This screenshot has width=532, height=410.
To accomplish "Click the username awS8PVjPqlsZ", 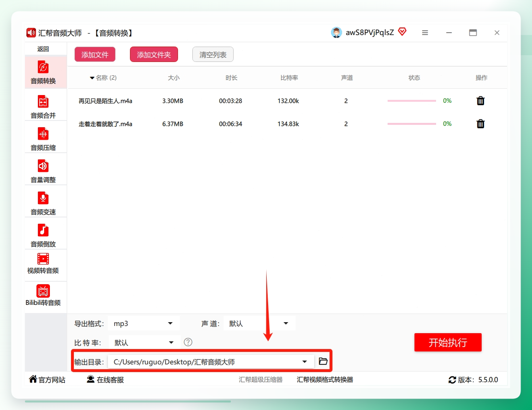I will point(370,33).
